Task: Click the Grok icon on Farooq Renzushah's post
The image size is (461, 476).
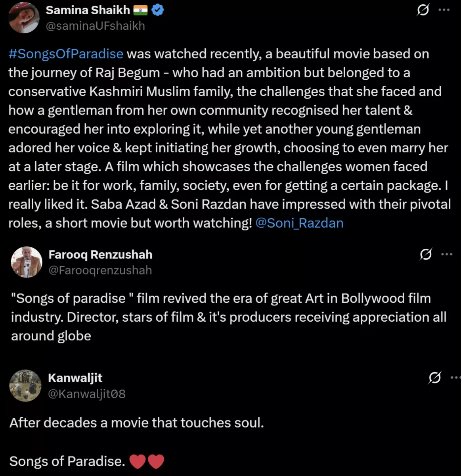Action: 425,254
